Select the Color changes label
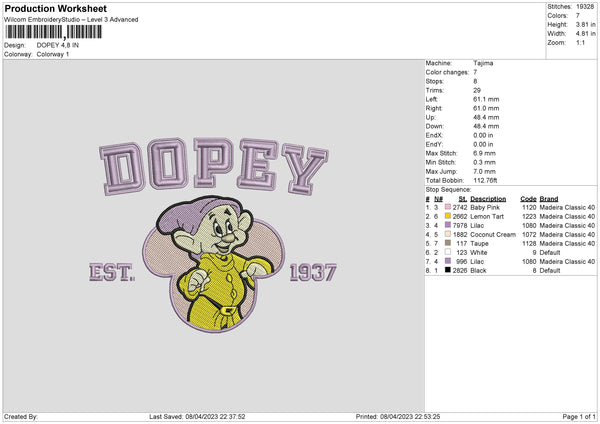Screen dimensions: 600x424 tap(447, 72)
